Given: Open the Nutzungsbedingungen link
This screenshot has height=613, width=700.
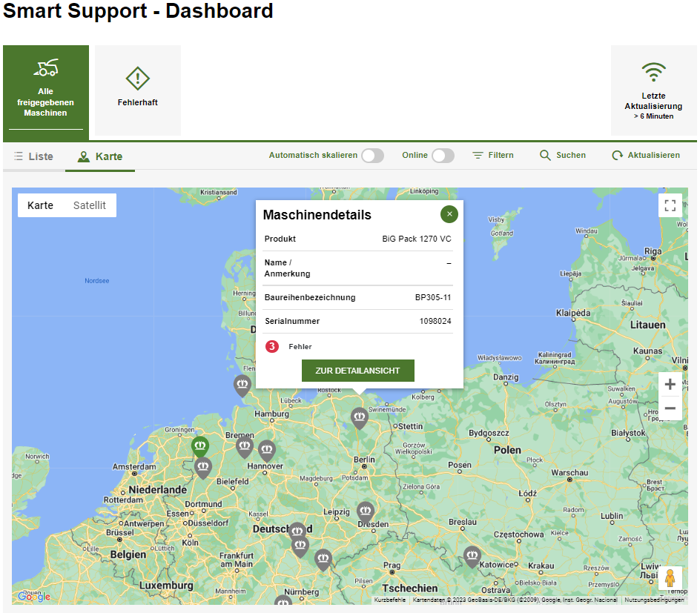Looking at the screenshot, I should pos(653,600).
